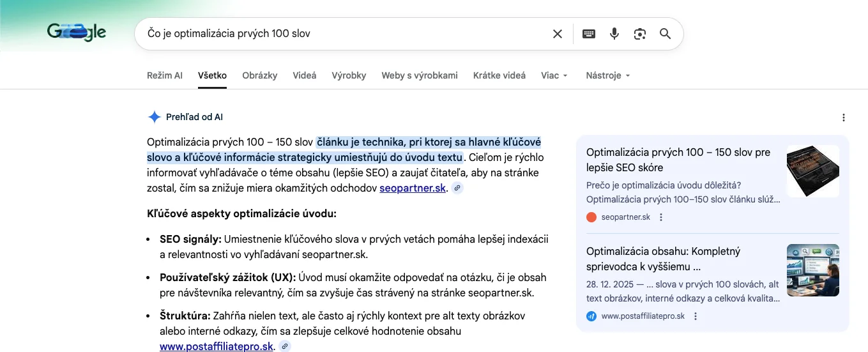Open 'Optimalizácia prvých 100 – 150 slov' result title
This screenshot has width=868, height=352.
(678, 160)
